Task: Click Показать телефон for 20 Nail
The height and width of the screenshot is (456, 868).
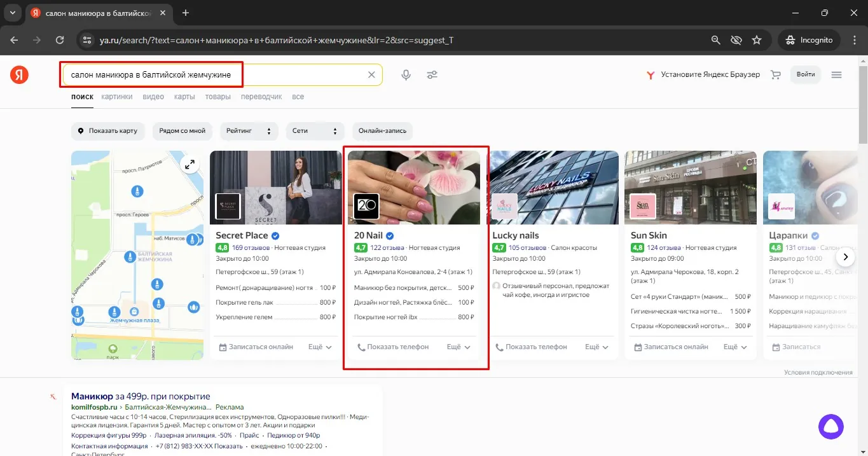Action: pyautogui.click(x=393, y=347)
